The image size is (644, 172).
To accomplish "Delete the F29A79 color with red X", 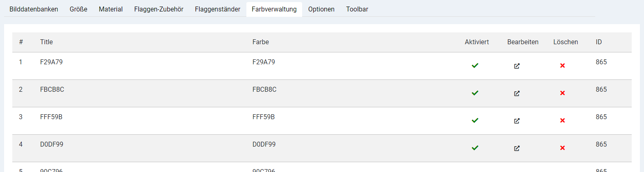I will pos(562,66).
